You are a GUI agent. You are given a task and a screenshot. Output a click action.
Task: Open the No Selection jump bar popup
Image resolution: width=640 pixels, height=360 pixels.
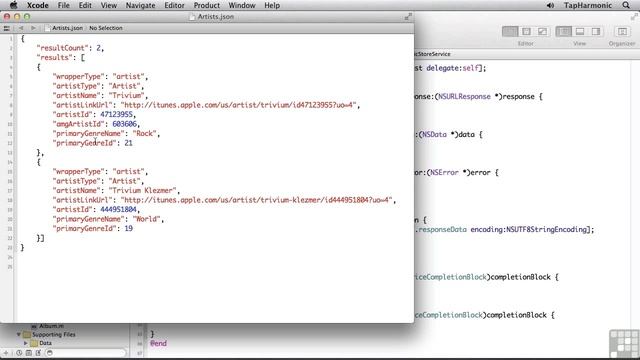click(x=106, y=28)
